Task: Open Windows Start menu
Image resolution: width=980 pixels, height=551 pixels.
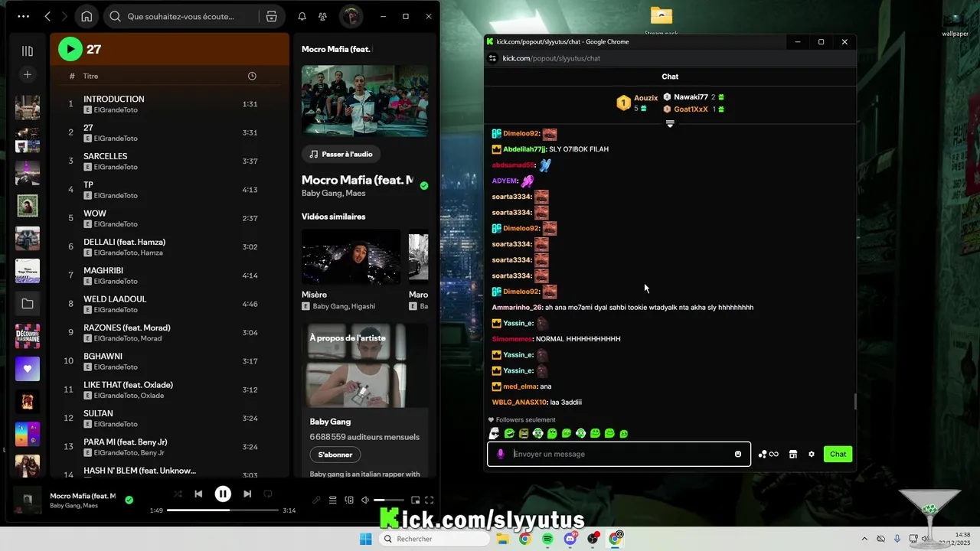Action: click(x=366, y=539)
